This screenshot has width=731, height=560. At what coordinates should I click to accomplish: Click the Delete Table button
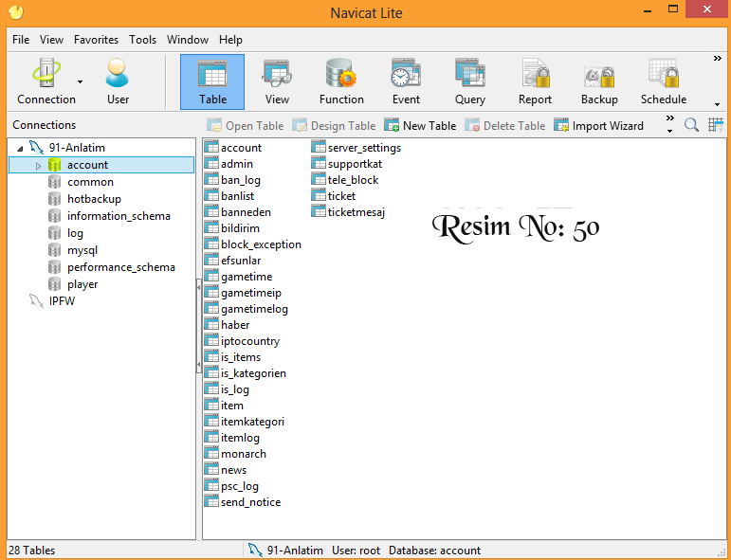click(x=505, y=125)
